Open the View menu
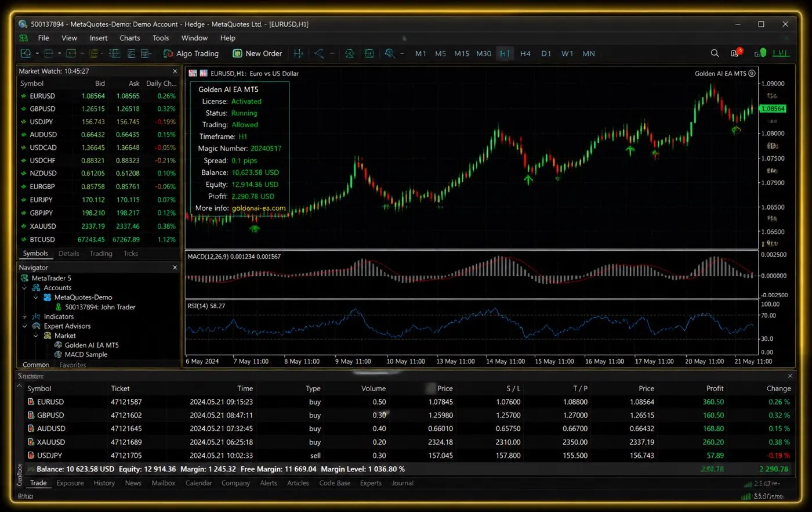 (69, 38)
